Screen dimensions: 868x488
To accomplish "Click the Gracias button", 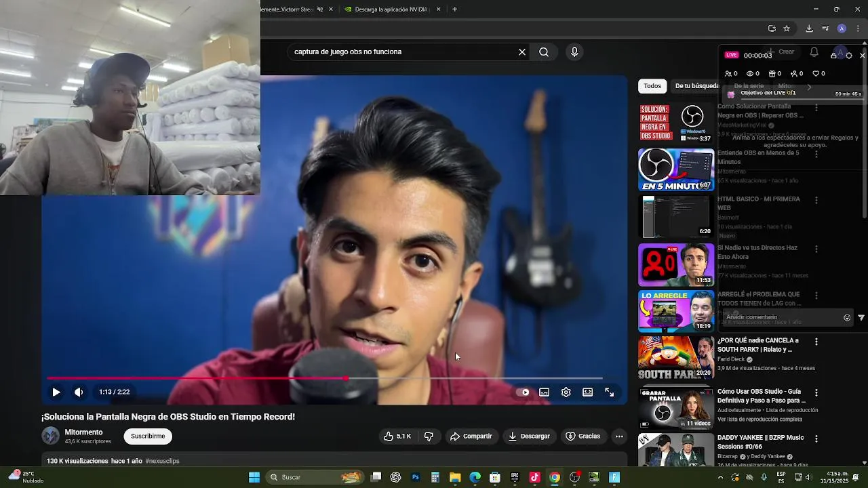I will click(x=583, y=436).
